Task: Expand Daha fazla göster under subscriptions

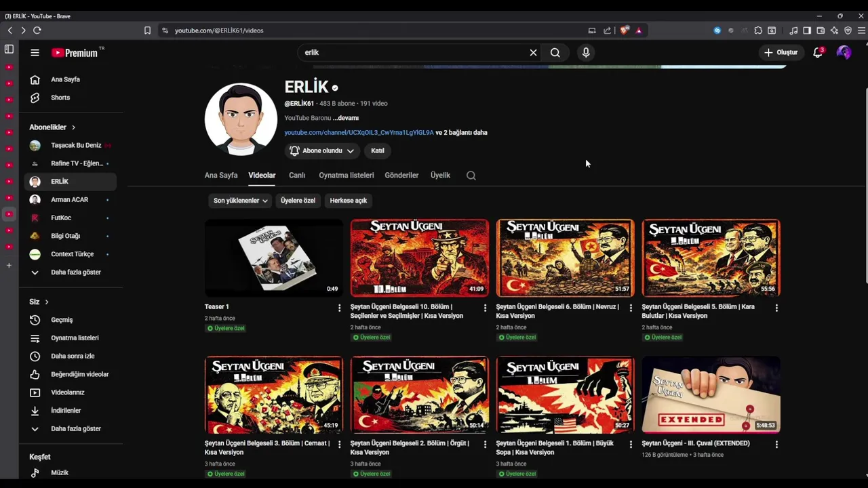Action: click(71, 272)
